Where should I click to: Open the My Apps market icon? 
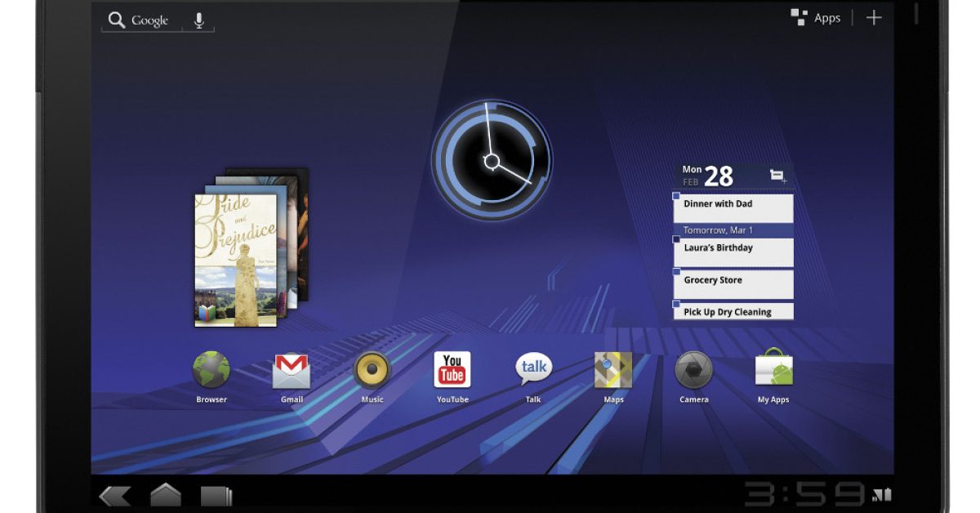(773, 371)
